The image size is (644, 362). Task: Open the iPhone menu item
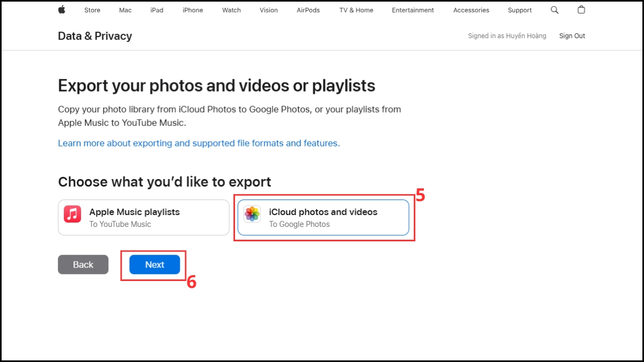coord(193,10)
